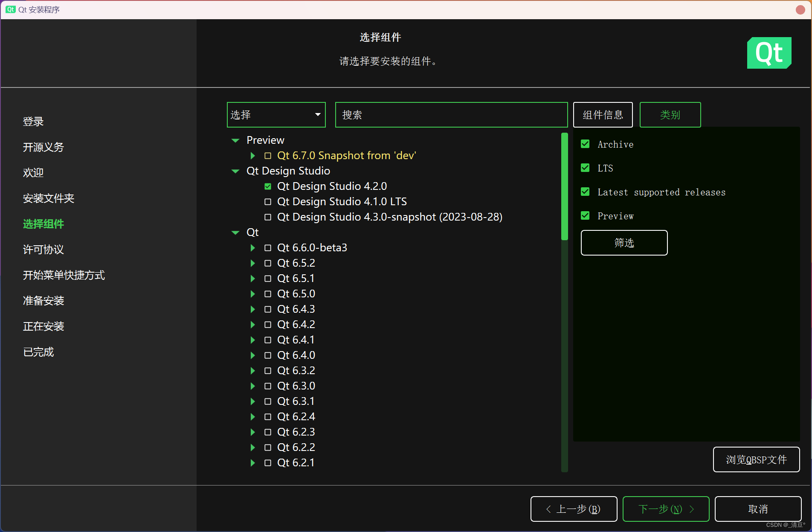The width and height of the screenshot is (812, 532).
Task: Uncheck Qt Design Studio 4.2.0
Action: tap(268, 186)
